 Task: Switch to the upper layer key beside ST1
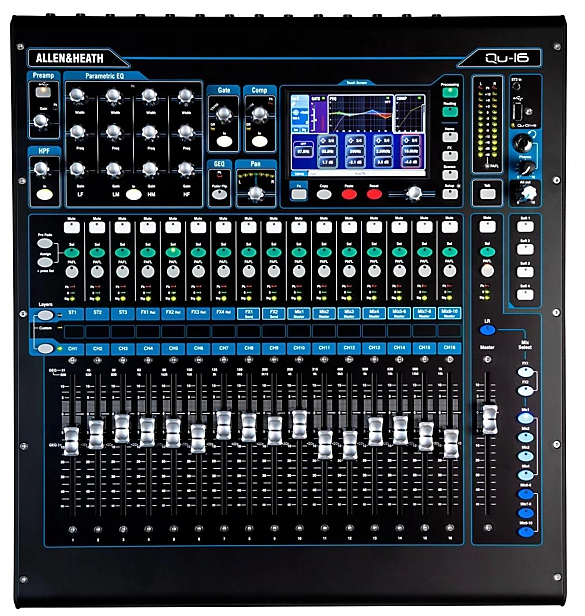click(x=45, y=315)
